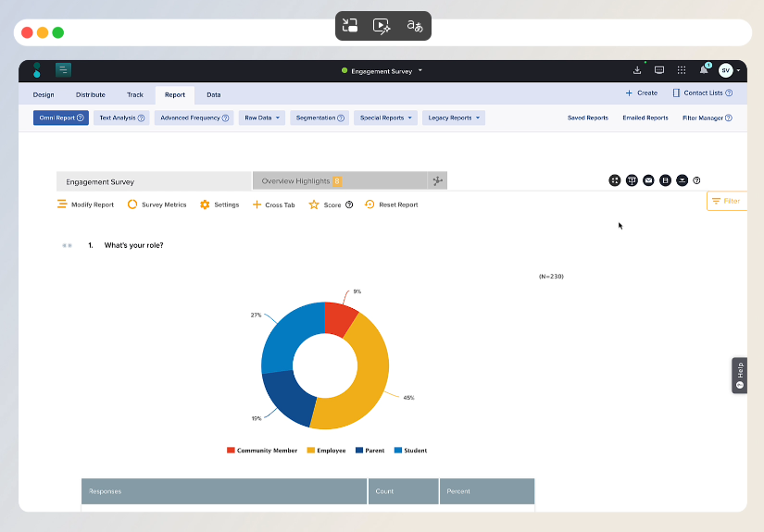Expand the Special Reports dropdown
This screenshot has height=532, width=764.
pos(386,118)
